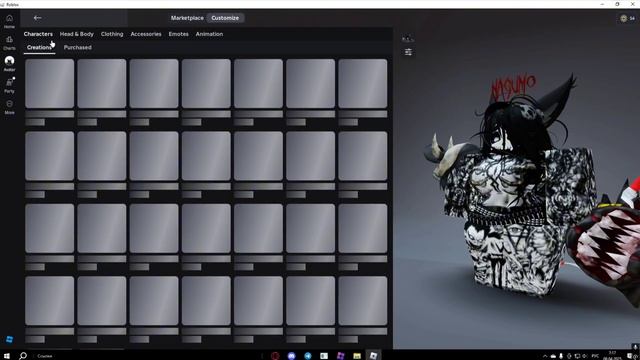This screenshot has height=360, width=640.
Task: Open Home in the Roblox sidebar
Action: coord(9,21)
